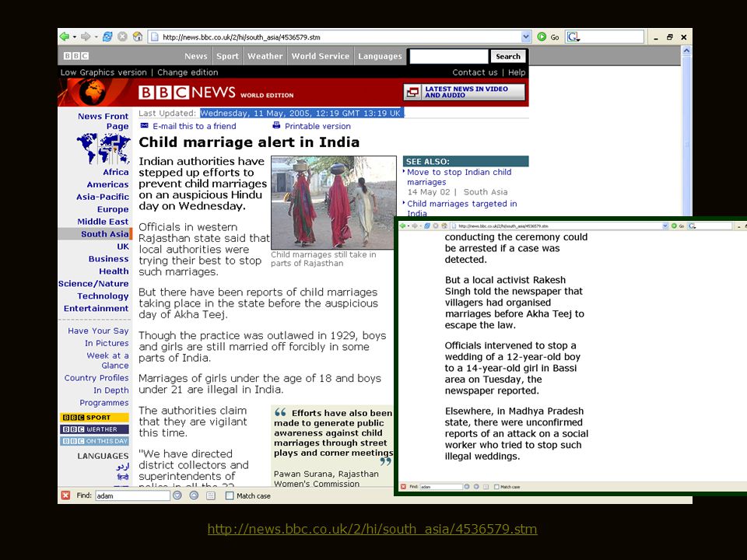Click the video icon in Latest News banner
Viewport: 747px width, 560px height.
tap(412, 92)
